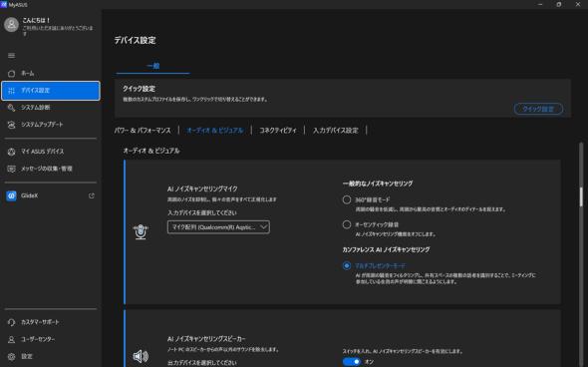This screenshot has height=367, width=588.
Task: Open the 入力デバイス設定 section tab
Action: 336,131
